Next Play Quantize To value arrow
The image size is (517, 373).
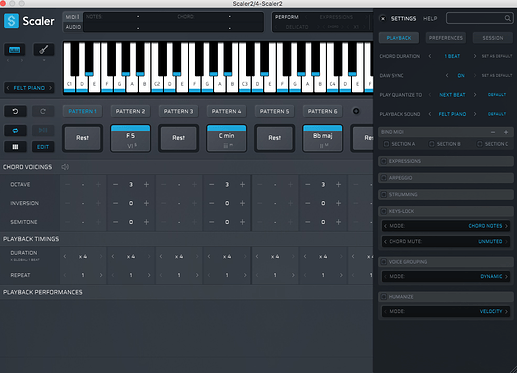pos(475,95)
